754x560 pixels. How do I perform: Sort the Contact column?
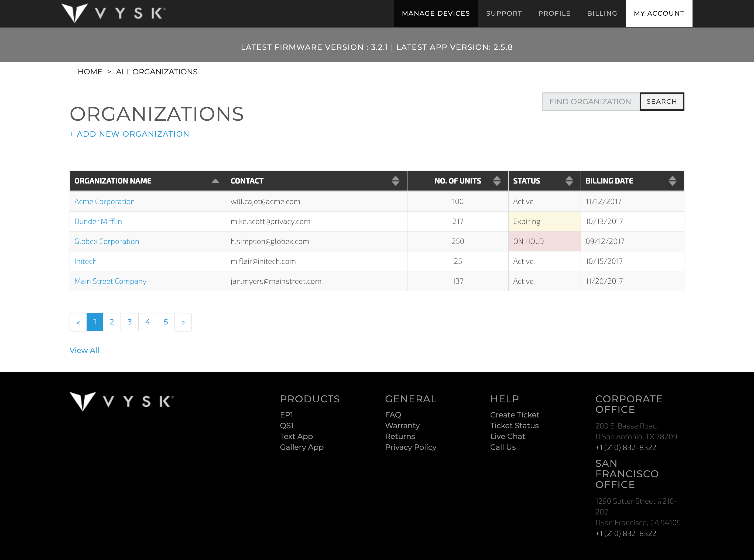(x=395, y=181)
